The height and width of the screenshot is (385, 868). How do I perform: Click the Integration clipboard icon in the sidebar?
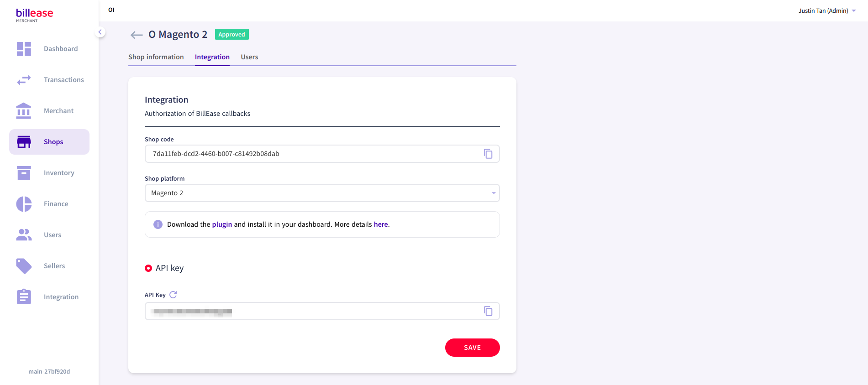tap(24, 297)
